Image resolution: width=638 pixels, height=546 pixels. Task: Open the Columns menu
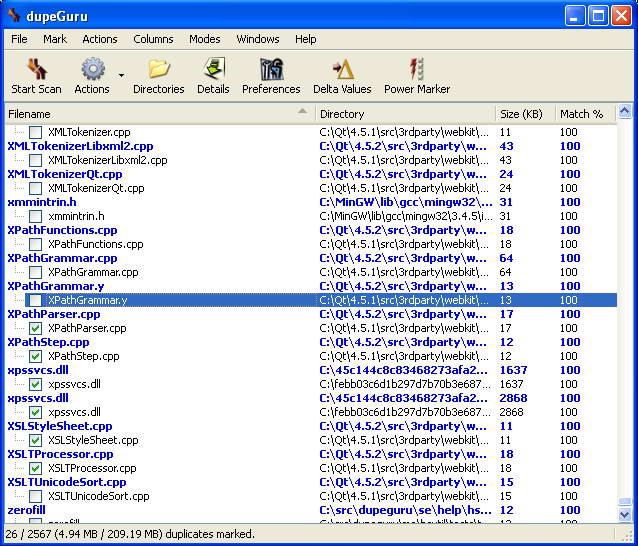(x=153, y=39)
